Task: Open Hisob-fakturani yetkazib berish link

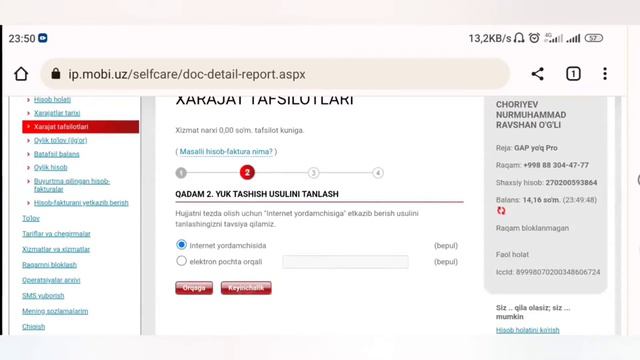Action: click(x=81, y=202)
